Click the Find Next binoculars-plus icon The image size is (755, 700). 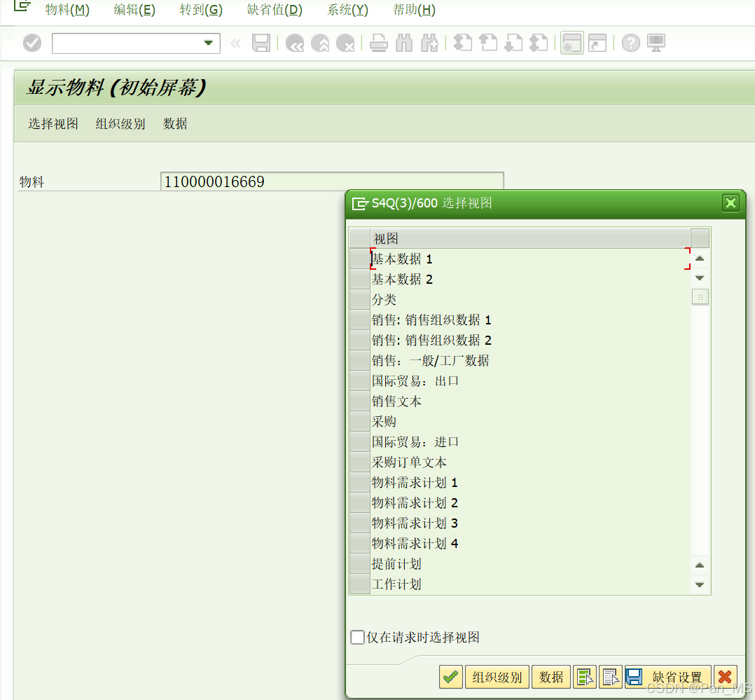(x=429, y=43)
